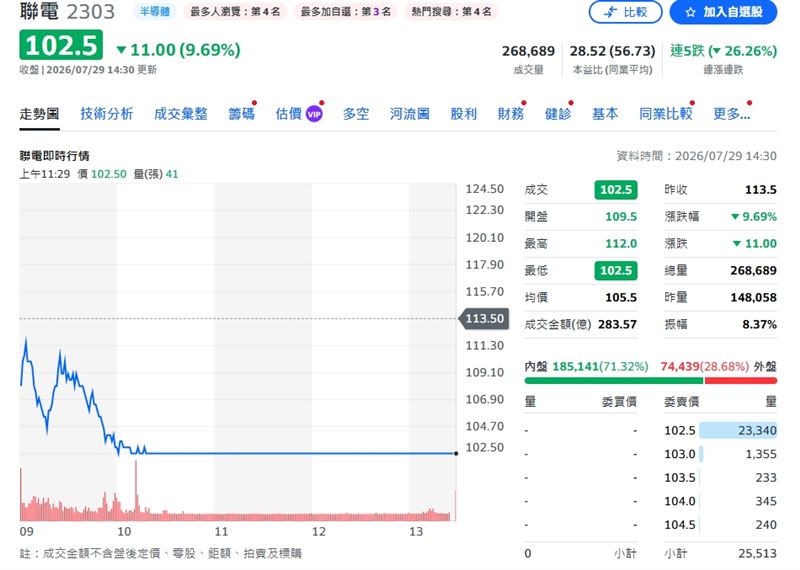Click the 最低 value 102.5 badge
This screenshot has height=570, width=800.
coord(616,270)
